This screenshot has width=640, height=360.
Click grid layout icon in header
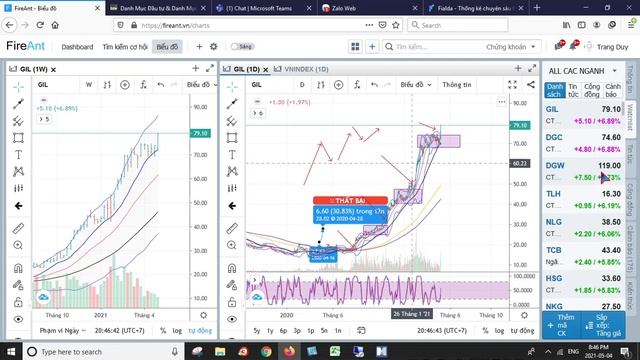point(356,47)
